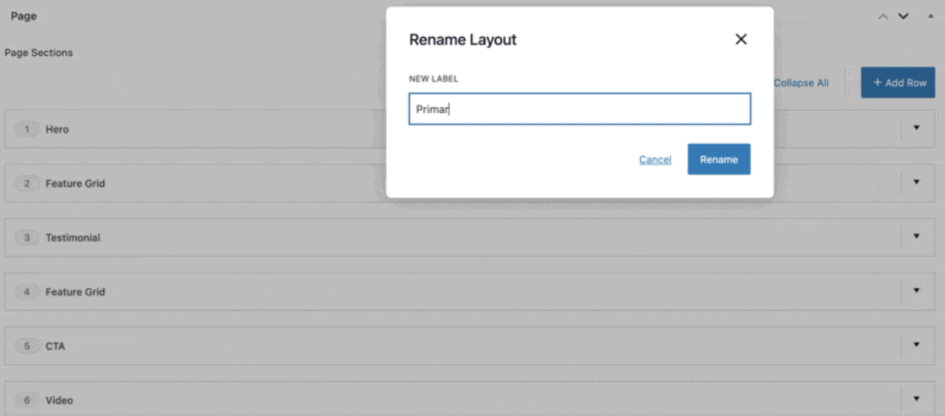Expand the row 2 Feature Grid arrow
Image resolution: width=945 pixels, height=416 pixels.
[917, 182]
